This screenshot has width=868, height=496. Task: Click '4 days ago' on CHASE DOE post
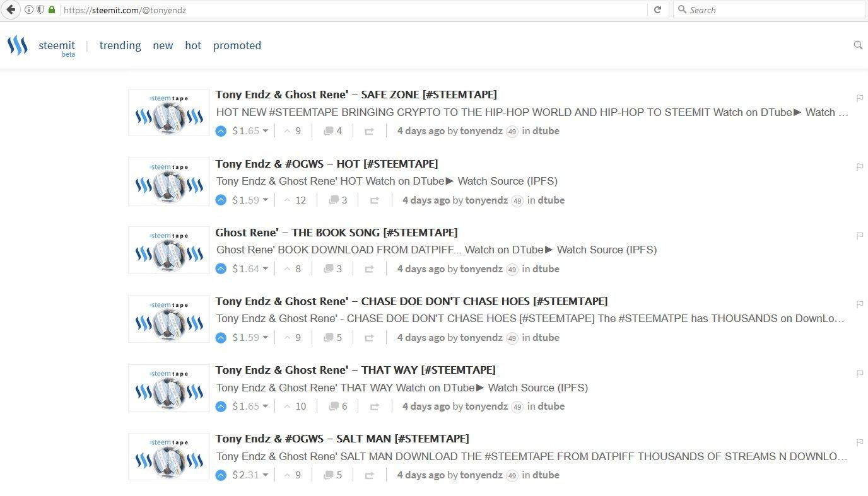pos(421,338)
